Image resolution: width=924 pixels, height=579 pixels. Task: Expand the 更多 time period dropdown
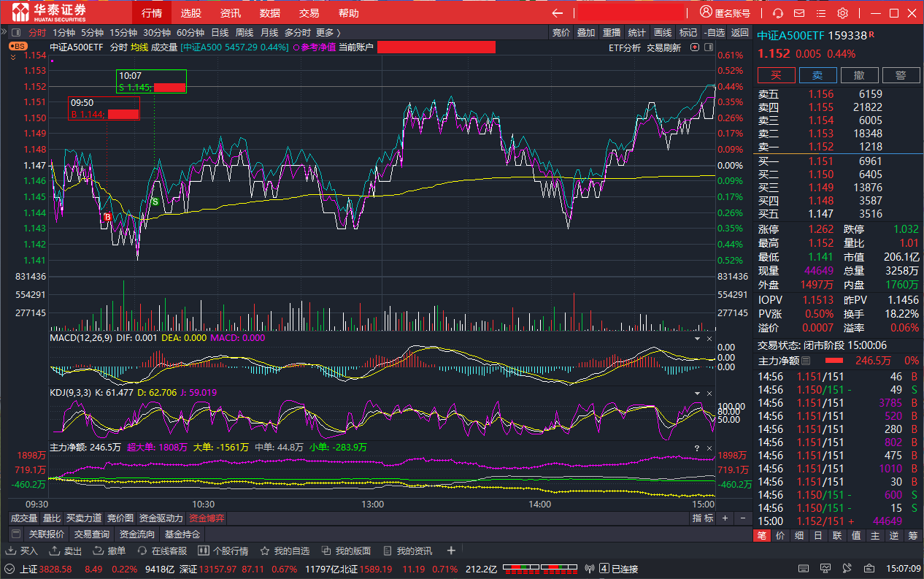[x=328, y=32]
